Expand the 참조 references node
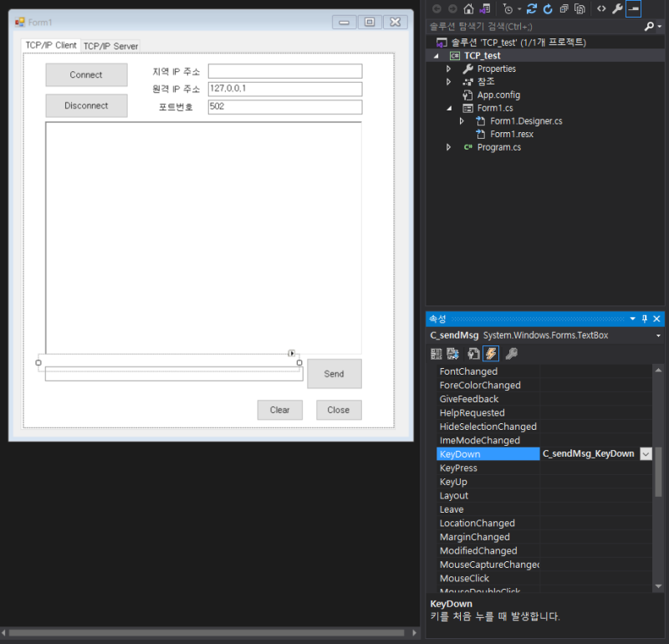The width and height of the screenshot is (669, 644). [x=449, y=81]
